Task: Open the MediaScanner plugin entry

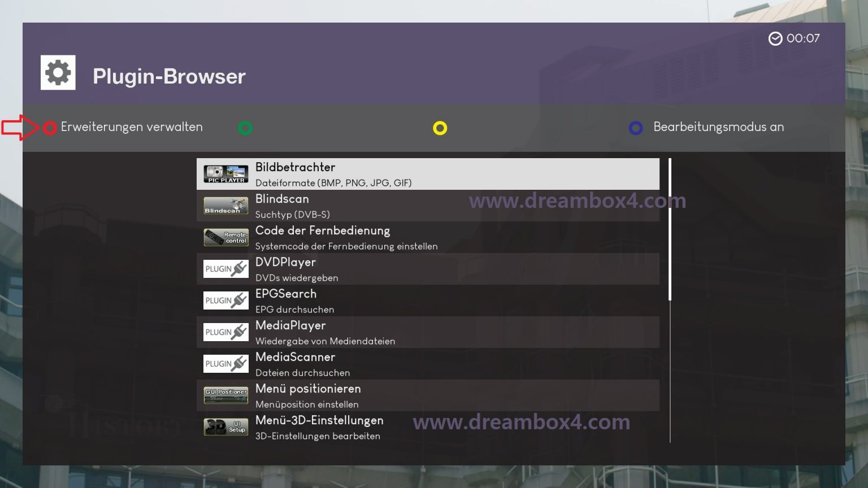Action: point(428,364)
